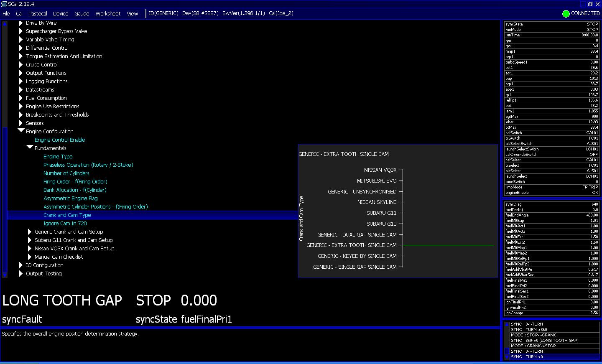Expand the Subaru G11 Crank and Cam Setup

coord(29,240)
